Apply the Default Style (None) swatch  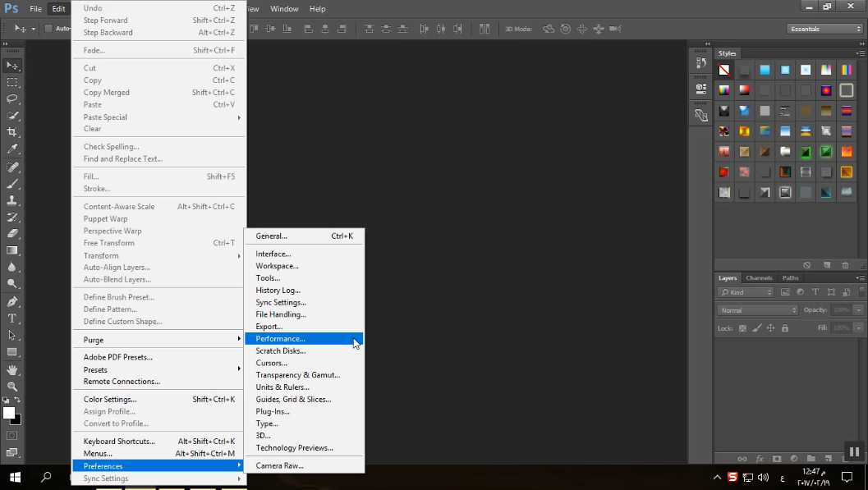coord(723,70)
